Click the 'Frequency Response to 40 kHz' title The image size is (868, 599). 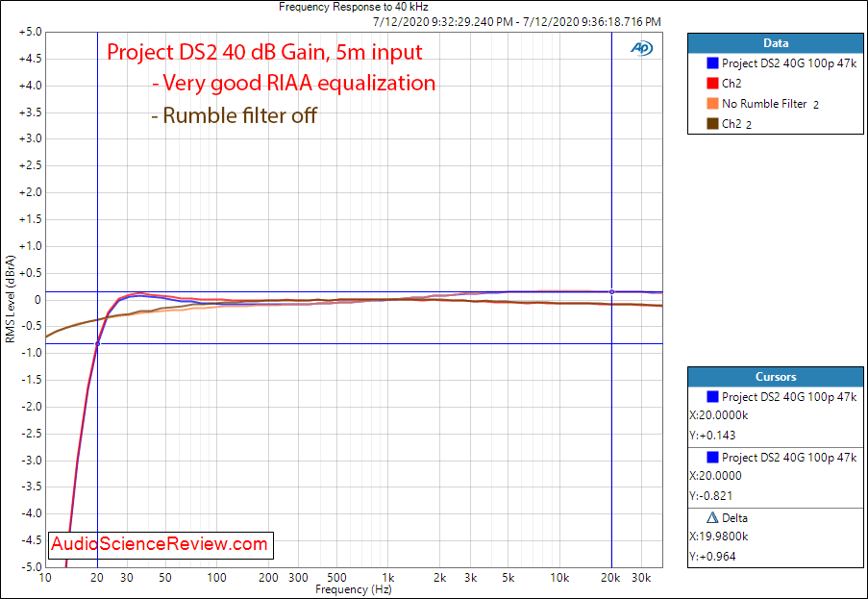(353, 7)
